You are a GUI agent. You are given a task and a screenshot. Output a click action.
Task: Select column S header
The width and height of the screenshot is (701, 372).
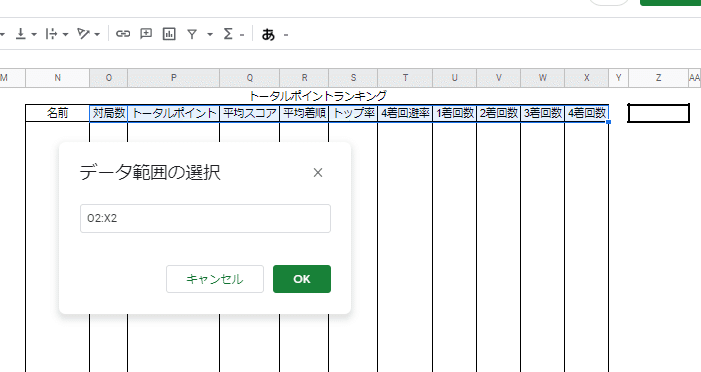(x=353, y=78)
